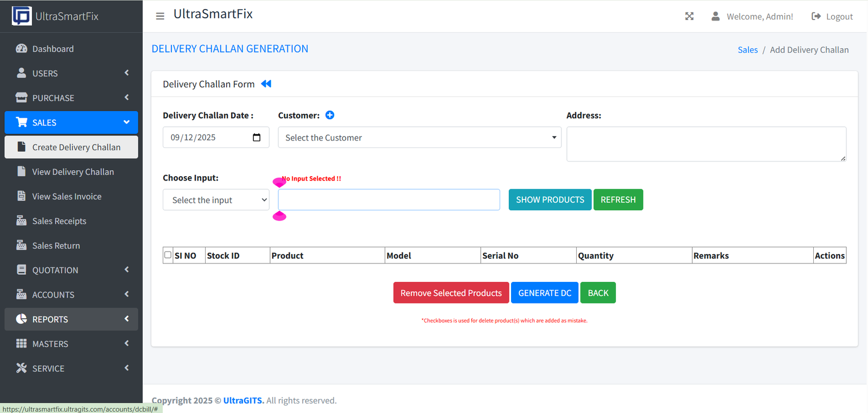Image resolution: width=868 pixels, height=413 pixels.
Task: Click the View Delivery Challan file icon
Action: point(22,171)
